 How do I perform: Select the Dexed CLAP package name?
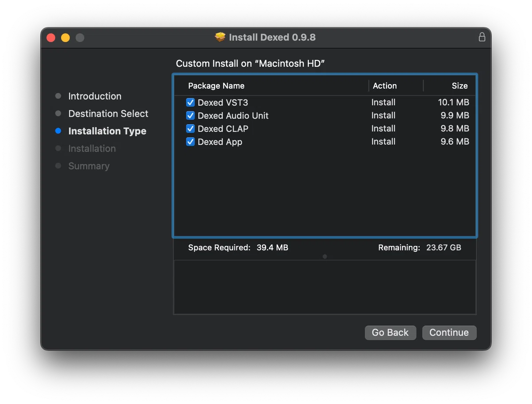(x=223, y=129)
